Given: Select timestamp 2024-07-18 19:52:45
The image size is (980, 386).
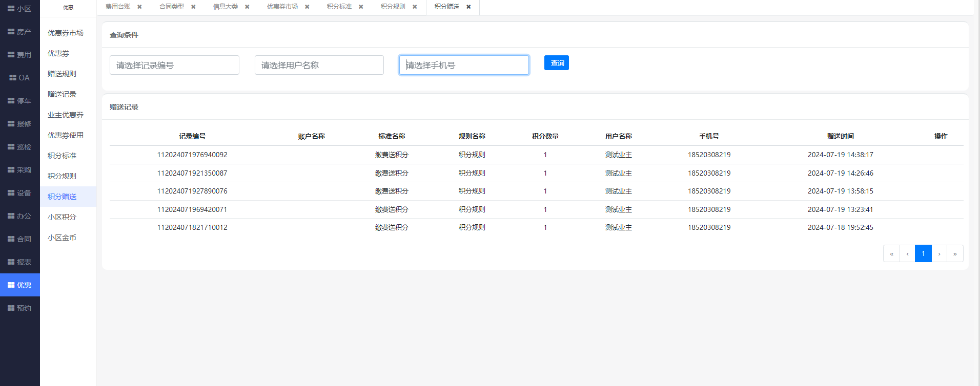Looking at the screenshot, I should coord(841,227).
